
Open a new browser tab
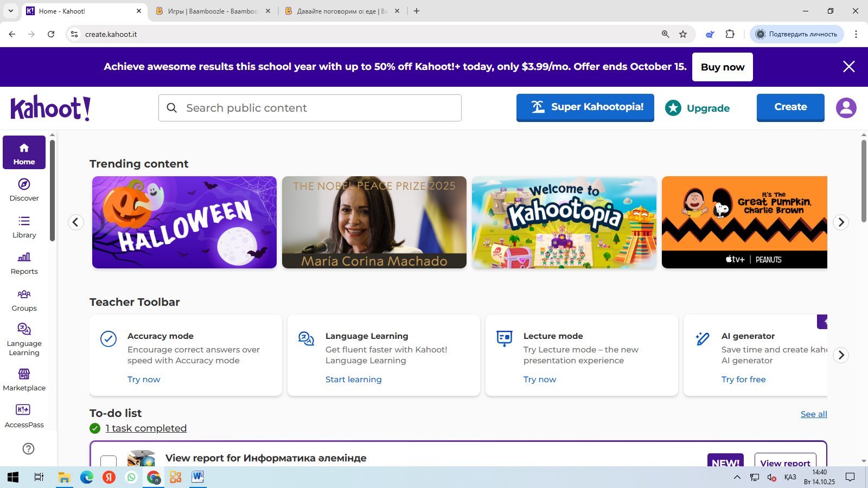click(x=417, y=11)
